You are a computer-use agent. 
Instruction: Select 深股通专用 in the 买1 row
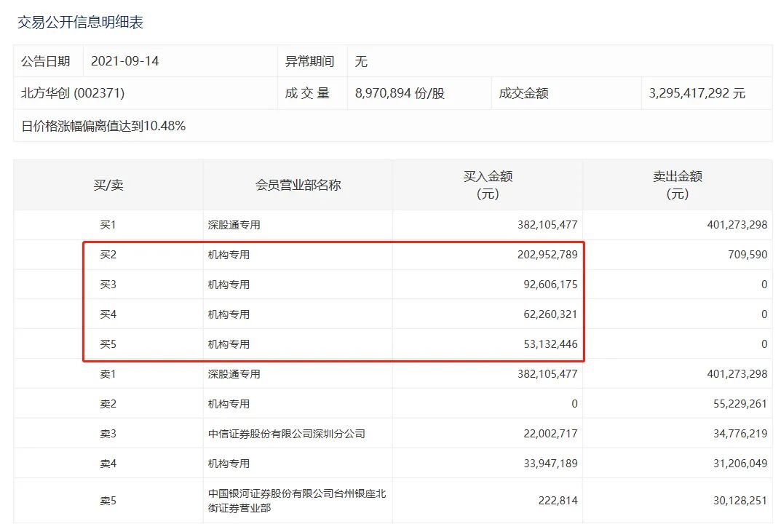(x=234, y=225)
